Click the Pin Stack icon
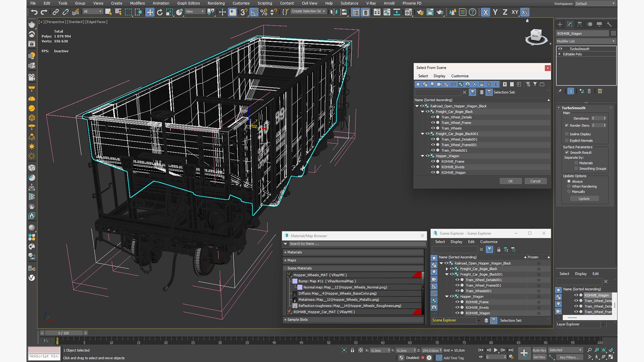The image size is (644, 362). point(559,91)
